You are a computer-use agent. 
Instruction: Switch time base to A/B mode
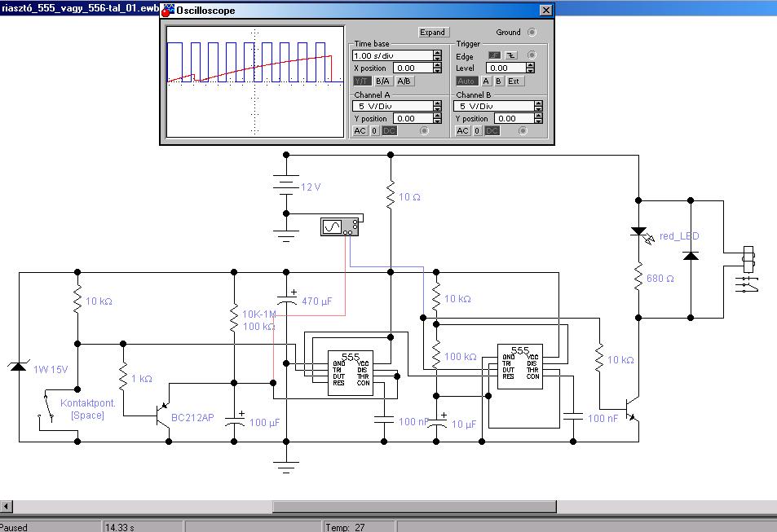pos(404,81)
